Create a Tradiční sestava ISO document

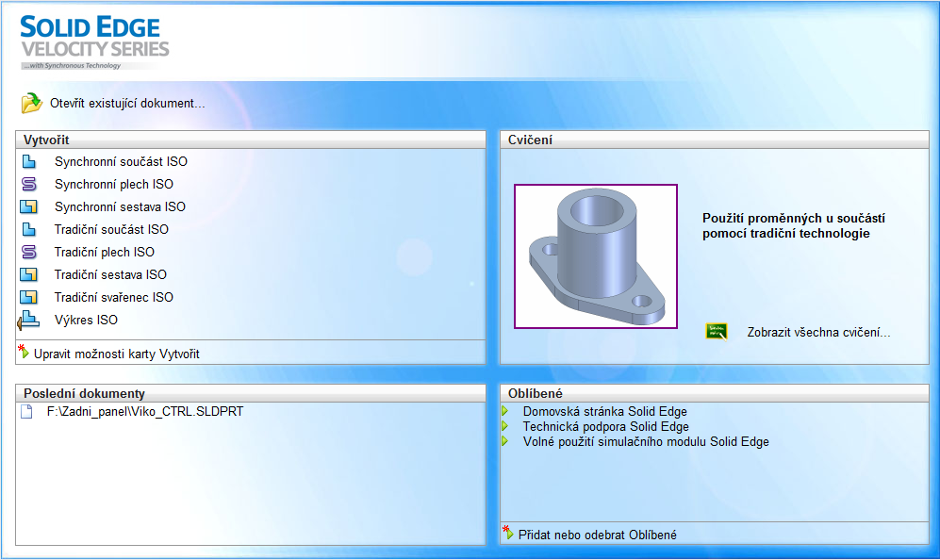[x=110, y=274]
